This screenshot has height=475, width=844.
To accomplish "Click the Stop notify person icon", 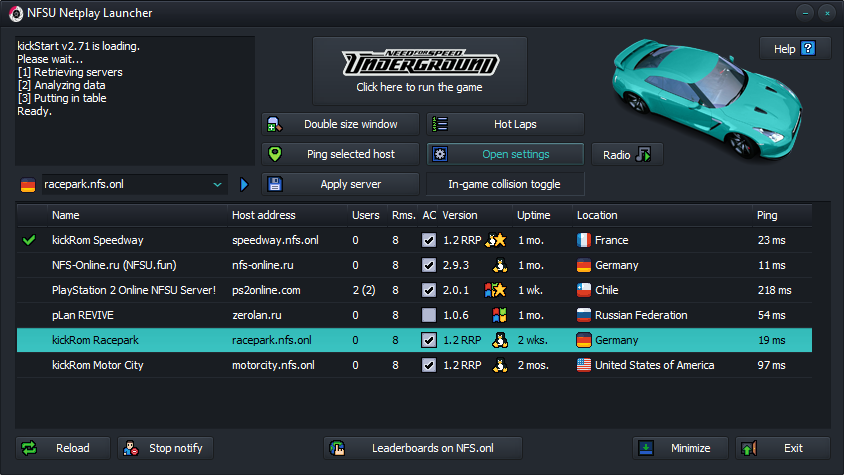I will [x=130, y=448].
